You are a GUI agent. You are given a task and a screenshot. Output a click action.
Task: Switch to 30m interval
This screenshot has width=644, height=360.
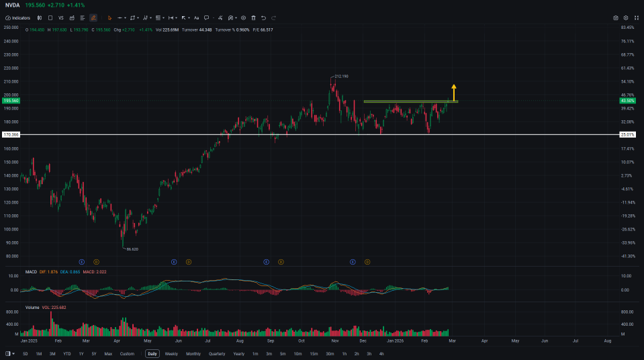coord(330,354)
